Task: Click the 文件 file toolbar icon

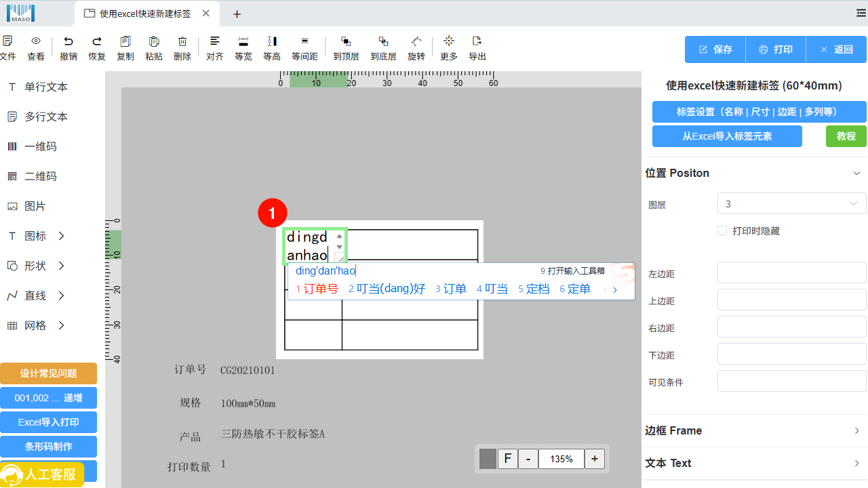Action: click(x=7, y=41)
